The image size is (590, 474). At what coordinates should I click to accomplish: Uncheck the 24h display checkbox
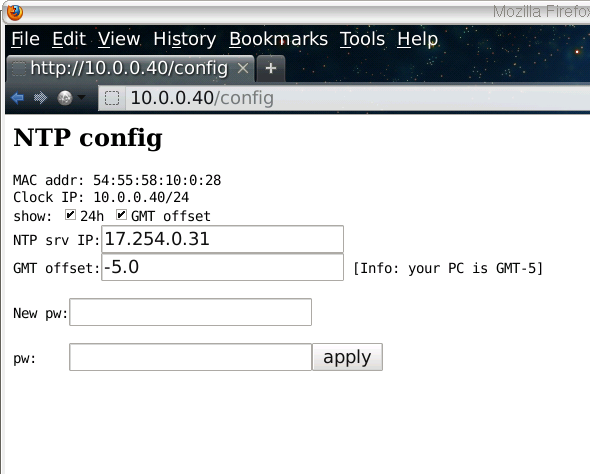point(70,215)
